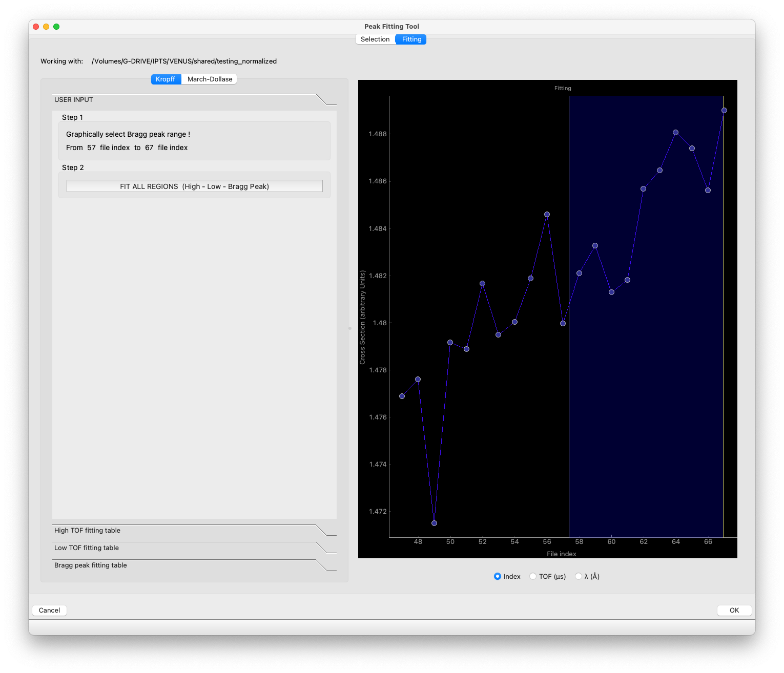Switch x-axis to TOF (µs)
Screen dimensions: 784x673
[533, 577]
